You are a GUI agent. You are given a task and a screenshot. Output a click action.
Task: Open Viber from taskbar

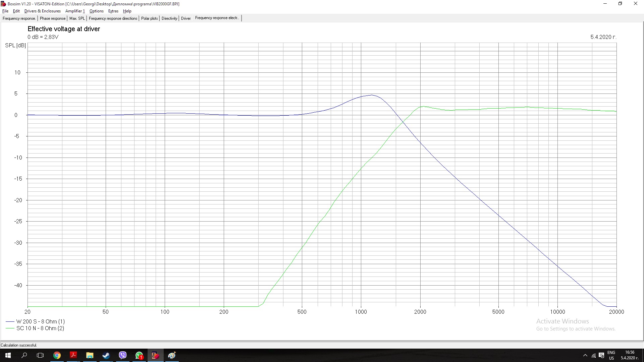coord(122,355)
